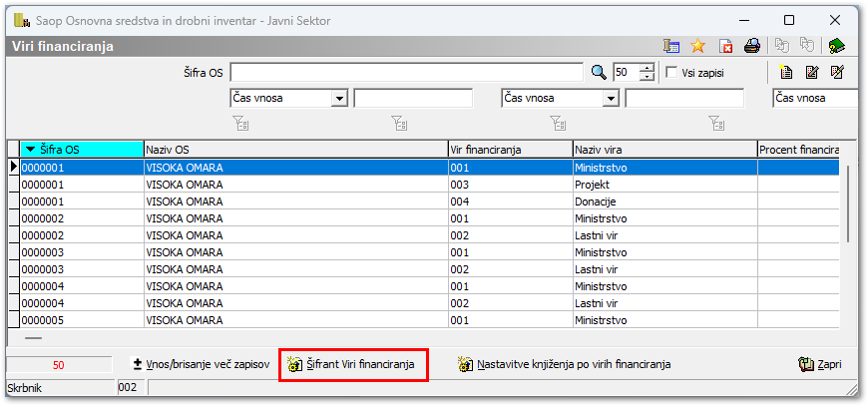The height and width of the screenshot is (406, 868).
Task: Click the second grayed-out copy icon
Action: [x=808, y=47]
